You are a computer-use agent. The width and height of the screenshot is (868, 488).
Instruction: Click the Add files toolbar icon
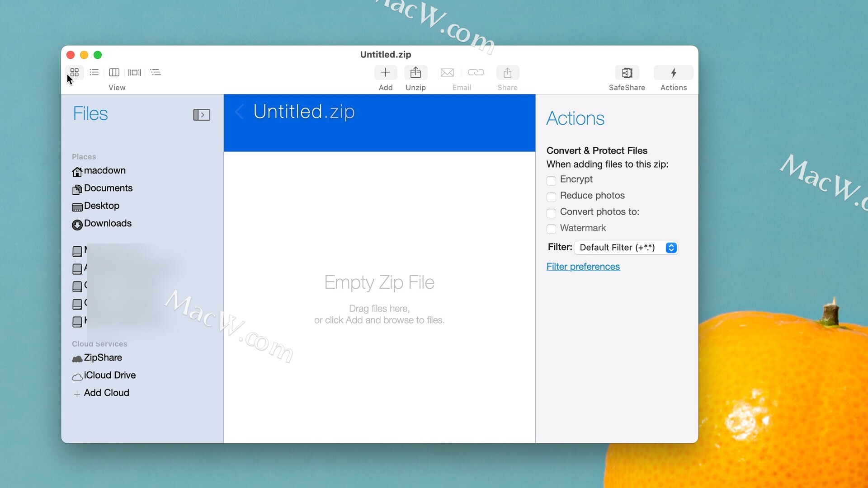pyautogui.click(x=385, y=73)
